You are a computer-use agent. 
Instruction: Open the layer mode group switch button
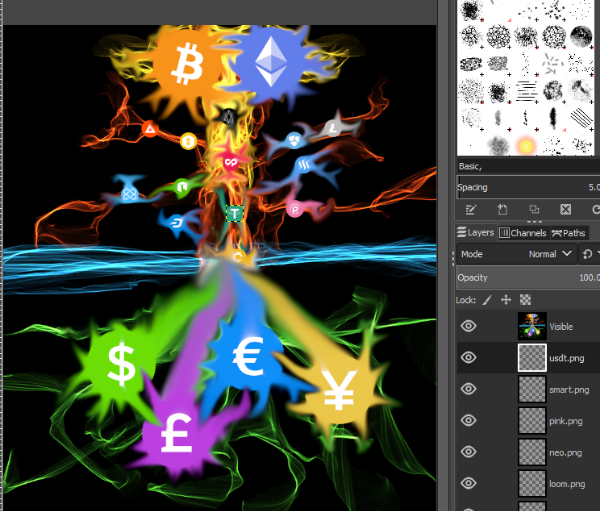pos(589,254)
